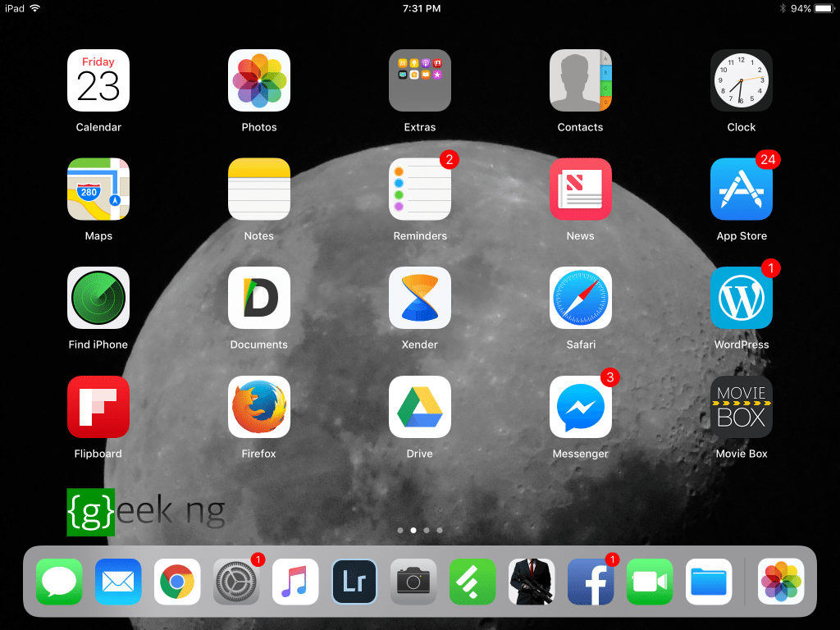Open Google Drive
Viewport: 840px width, 630px height.
pyautogui.click(x=419, y=407)
